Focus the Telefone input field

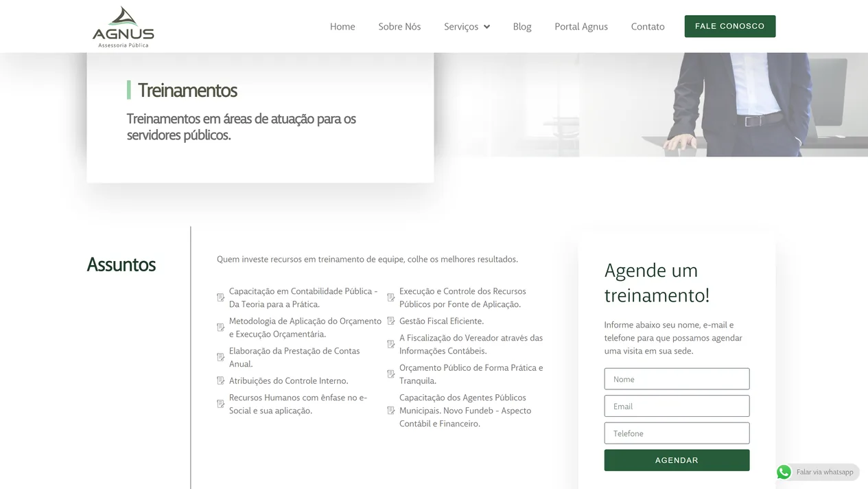click(677, 433)
